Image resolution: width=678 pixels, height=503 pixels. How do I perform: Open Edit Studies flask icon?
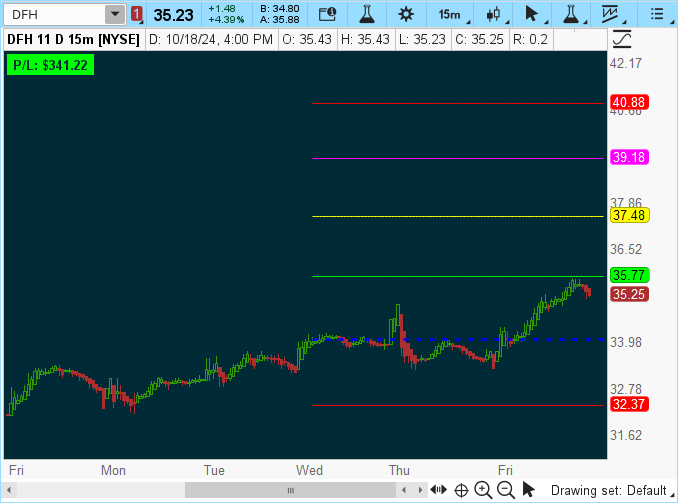pyautogui.click(x=367, y=14)
